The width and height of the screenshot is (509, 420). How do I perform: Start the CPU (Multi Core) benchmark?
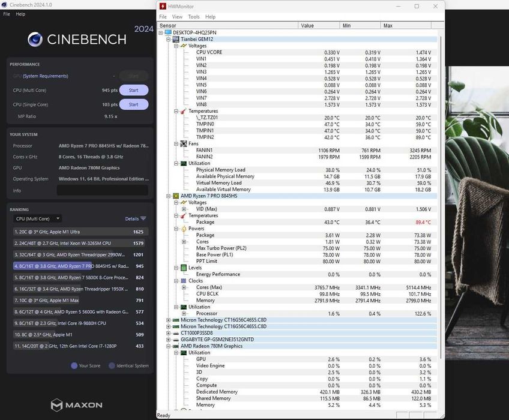(134, 90)
